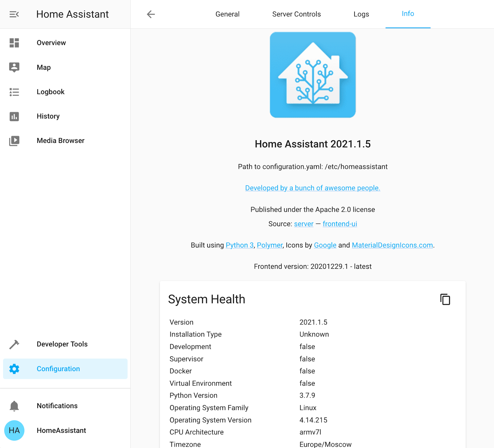Screen dimensions: 494x448
Task: Open the HomeAssistant user profile
Action: coord(65,430)
